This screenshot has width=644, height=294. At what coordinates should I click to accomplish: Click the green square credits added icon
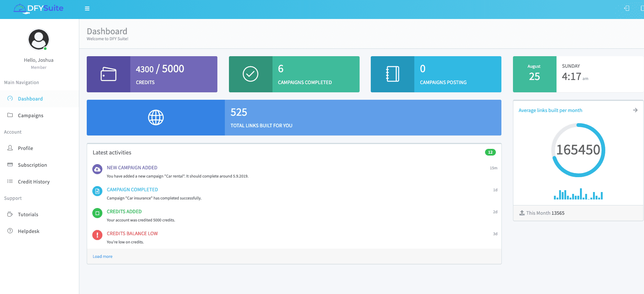tap(97, 213)
